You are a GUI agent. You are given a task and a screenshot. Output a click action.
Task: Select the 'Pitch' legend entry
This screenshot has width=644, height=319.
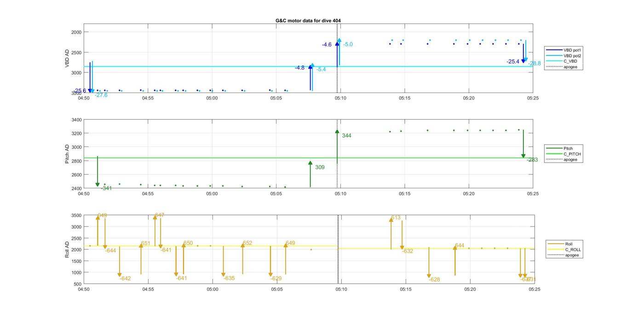[x=560, y=148]
